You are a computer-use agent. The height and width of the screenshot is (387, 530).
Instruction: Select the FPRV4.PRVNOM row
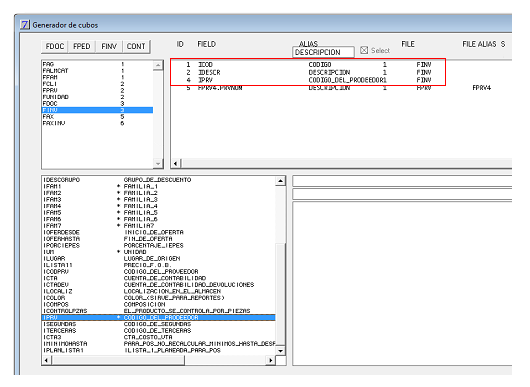tap(341, 88)
